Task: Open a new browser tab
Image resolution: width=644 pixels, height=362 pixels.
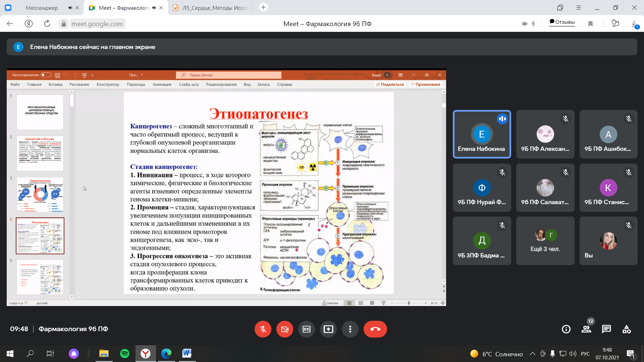Action: [264, 7]
